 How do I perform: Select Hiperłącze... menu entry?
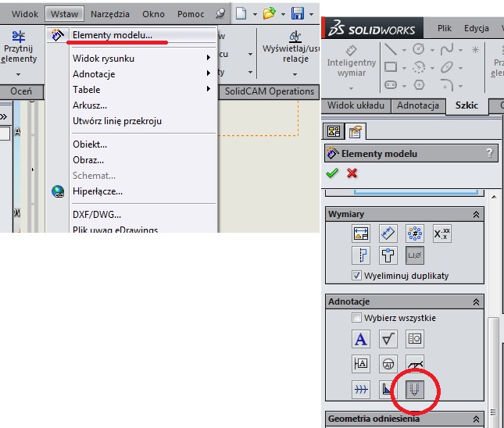(131, 191)
